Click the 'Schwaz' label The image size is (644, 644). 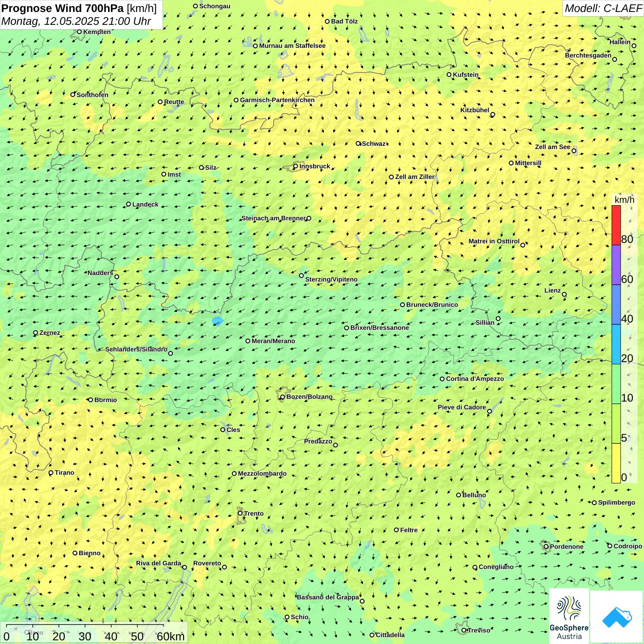pos(374,144)
